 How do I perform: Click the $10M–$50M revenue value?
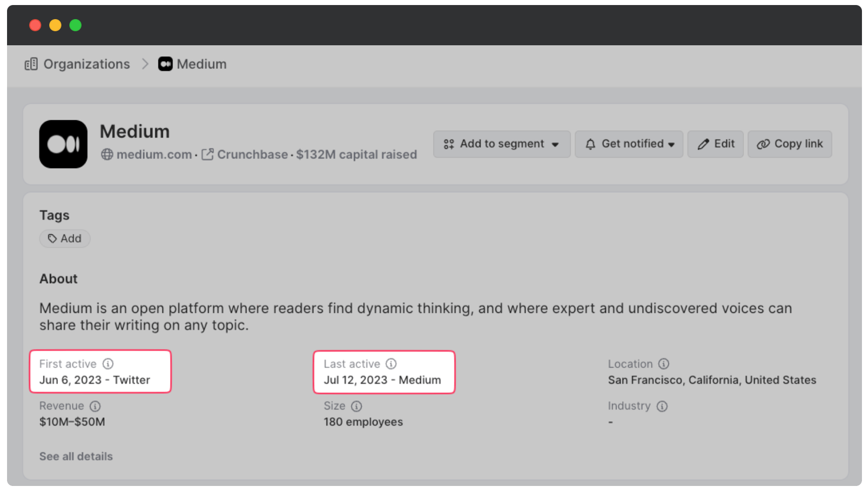[72, 422]
